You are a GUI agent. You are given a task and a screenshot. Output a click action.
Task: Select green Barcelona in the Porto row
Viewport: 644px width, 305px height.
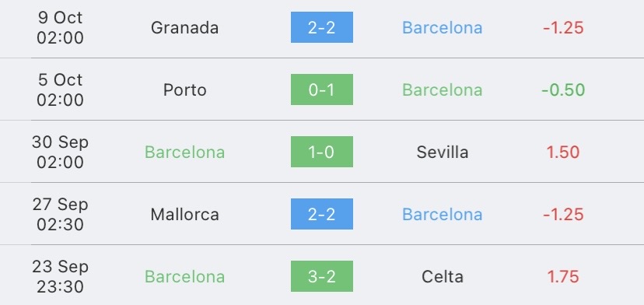click(443, 89)
